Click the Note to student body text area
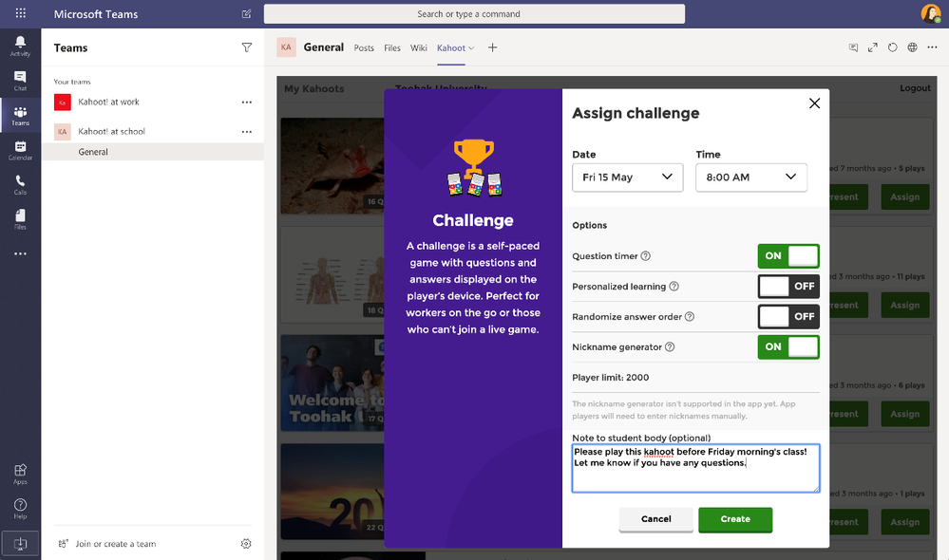The image size is (949, 560). click(x=696, y=468)
